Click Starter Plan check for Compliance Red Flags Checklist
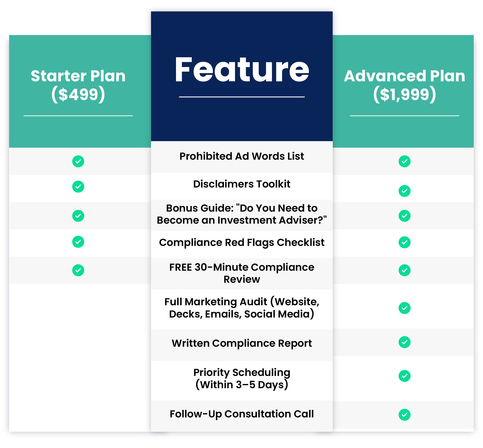 click(78, 242)
